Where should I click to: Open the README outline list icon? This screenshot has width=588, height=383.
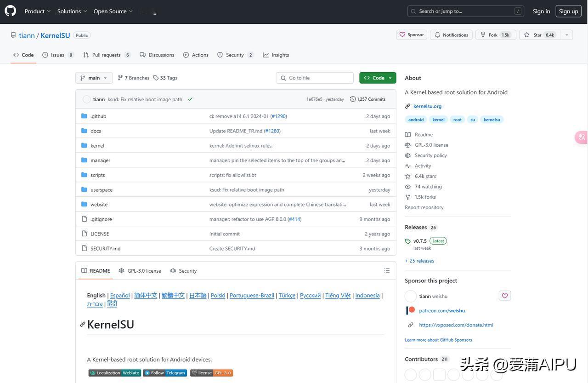tap(387, 271)
